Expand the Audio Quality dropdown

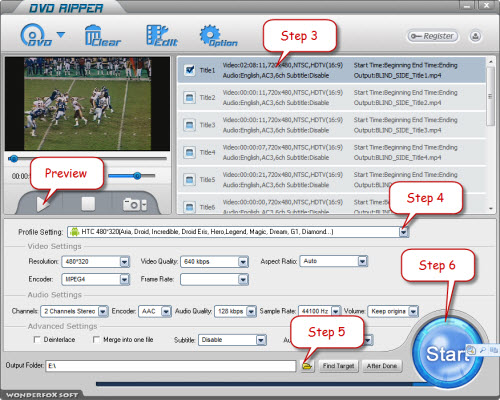[x=251, y=311]
